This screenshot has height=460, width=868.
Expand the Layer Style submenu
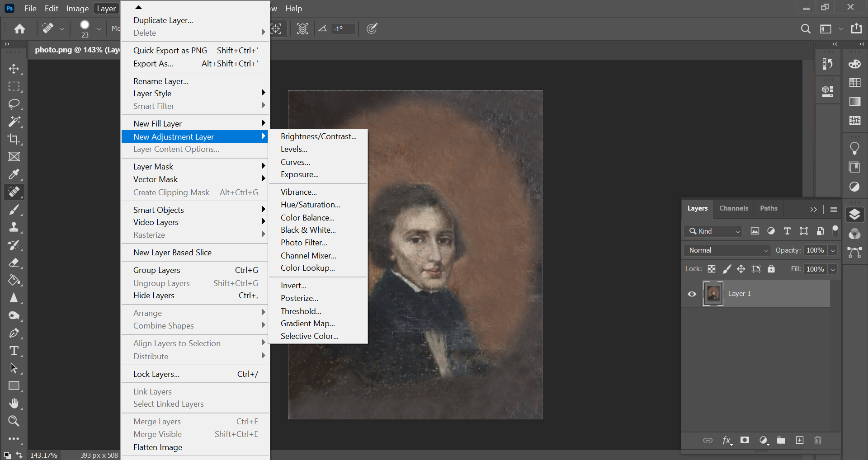tap(195, 94)
